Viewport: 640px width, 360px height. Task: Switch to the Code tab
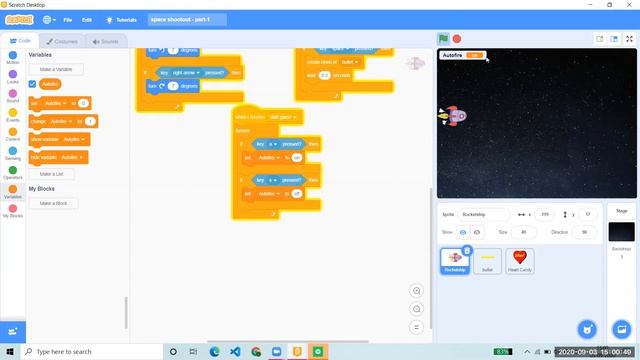point(20,41)
